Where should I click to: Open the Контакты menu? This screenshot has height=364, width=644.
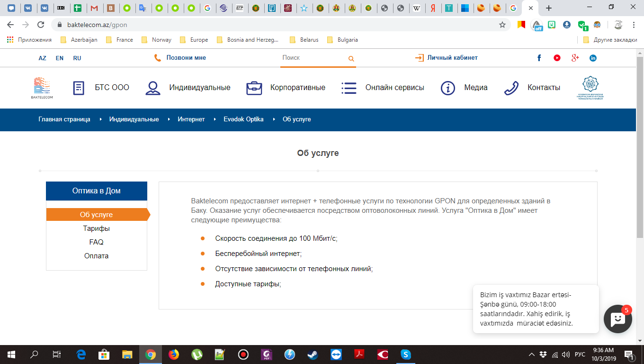click(532, 88)
